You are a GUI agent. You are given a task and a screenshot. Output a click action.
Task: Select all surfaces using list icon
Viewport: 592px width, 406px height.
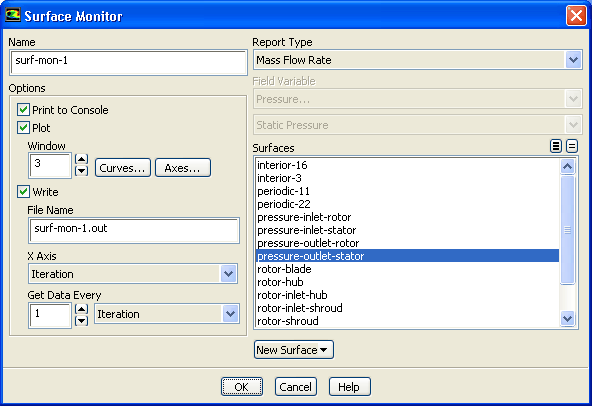click(x=555, y=146)
